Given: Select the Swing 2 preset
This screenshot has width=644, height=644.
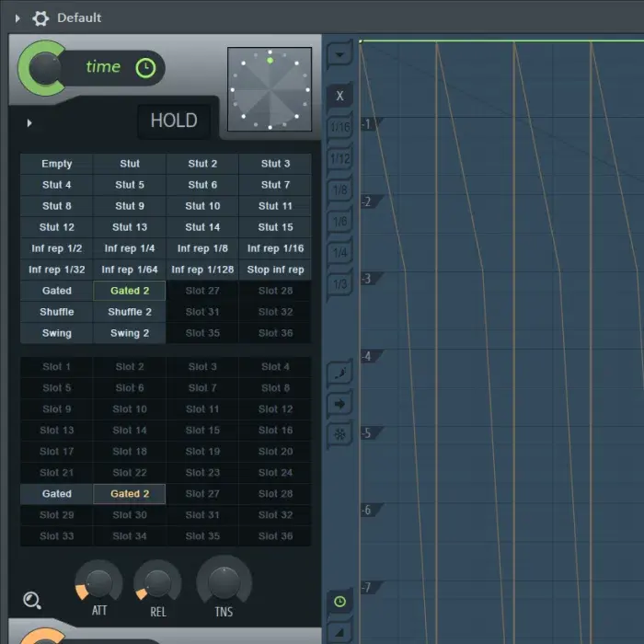Looking at the screenshot, I should click(130, 333).
